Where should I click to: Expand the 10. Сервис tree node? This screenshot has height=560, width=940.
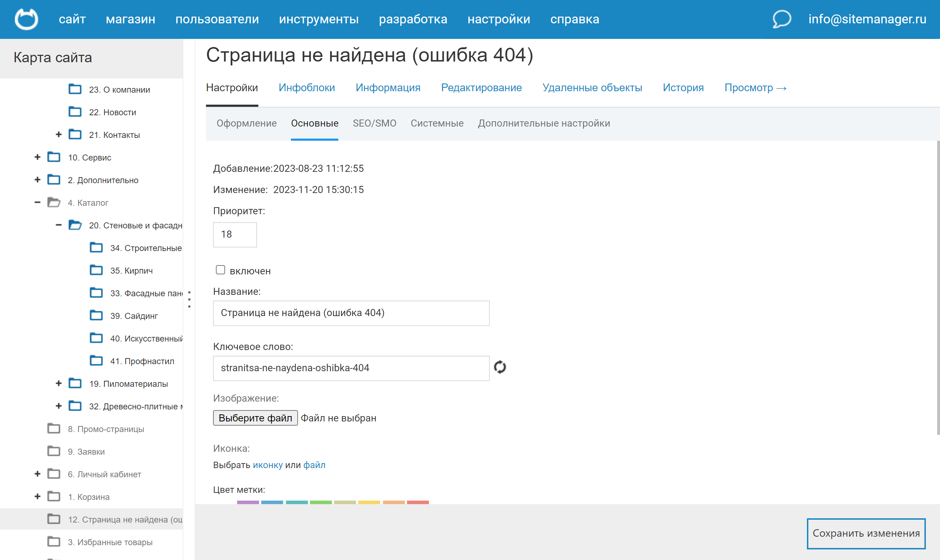pos(37,157)
